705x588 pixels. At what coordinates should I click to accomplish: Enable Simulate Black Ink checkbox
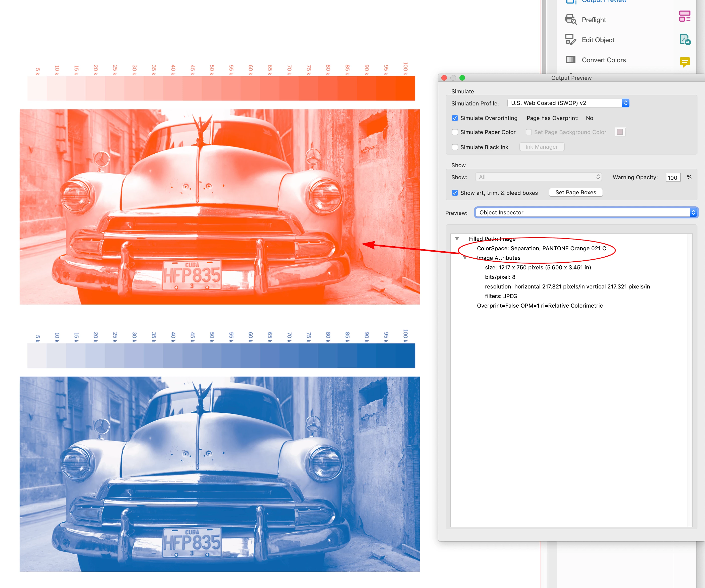[455, 147]
